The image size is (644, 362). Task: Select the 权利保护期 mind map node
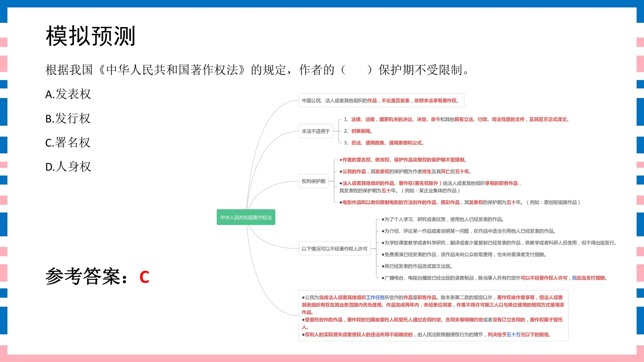click(313, 181)
